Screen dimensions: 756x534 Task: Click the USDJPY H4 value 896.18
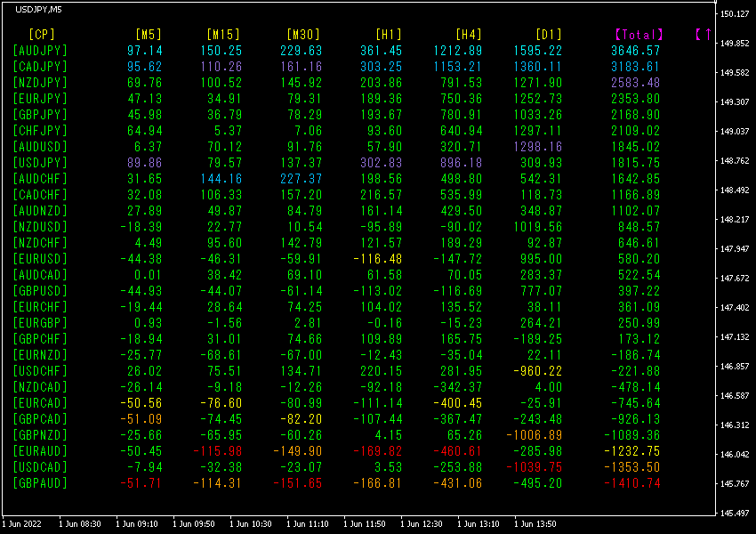click(x=462, y=163)
